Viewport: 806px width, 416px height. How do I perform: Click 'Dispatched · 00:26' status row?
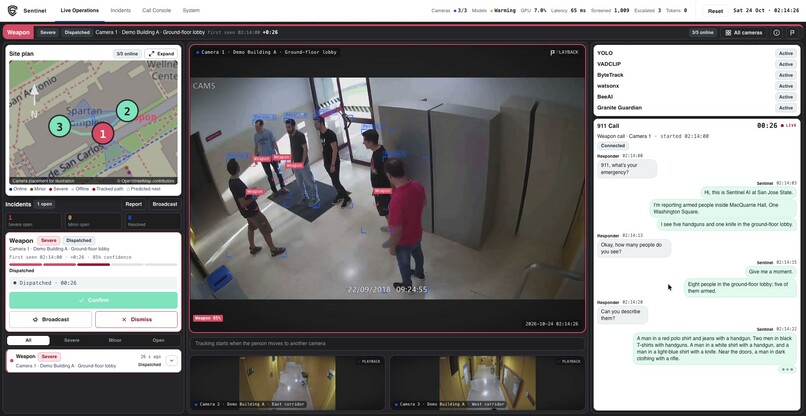[x=93, y=283]
